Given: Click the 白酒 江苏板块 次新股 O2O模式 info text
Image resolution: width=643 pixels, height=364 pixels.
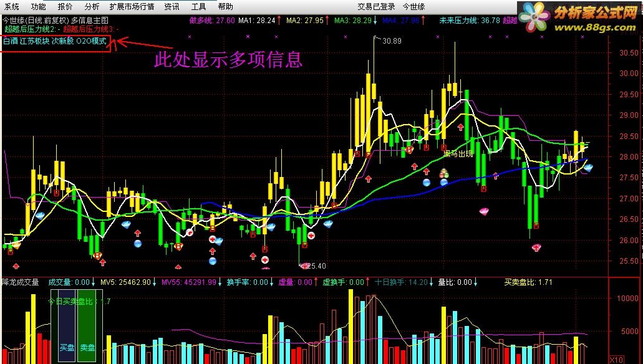Looking at the screenshot, I should (x=54, y=41).
